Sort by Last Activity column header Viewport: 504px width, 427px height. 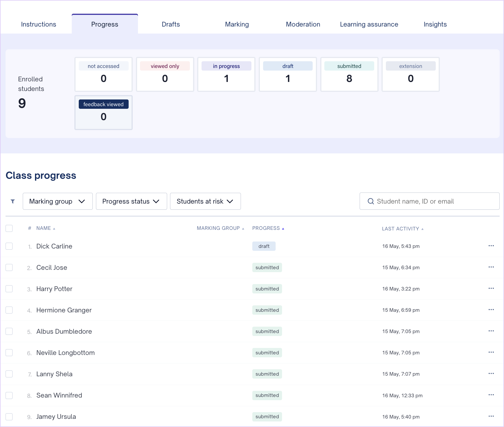pyautogui.click(x=400, y=229)
